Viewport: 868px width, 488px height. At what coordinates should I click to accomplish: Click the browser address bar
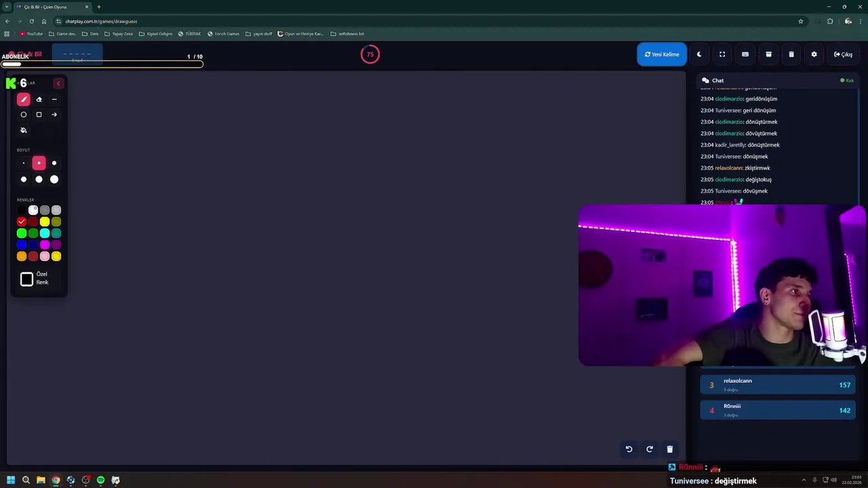[x=427, y=21]
